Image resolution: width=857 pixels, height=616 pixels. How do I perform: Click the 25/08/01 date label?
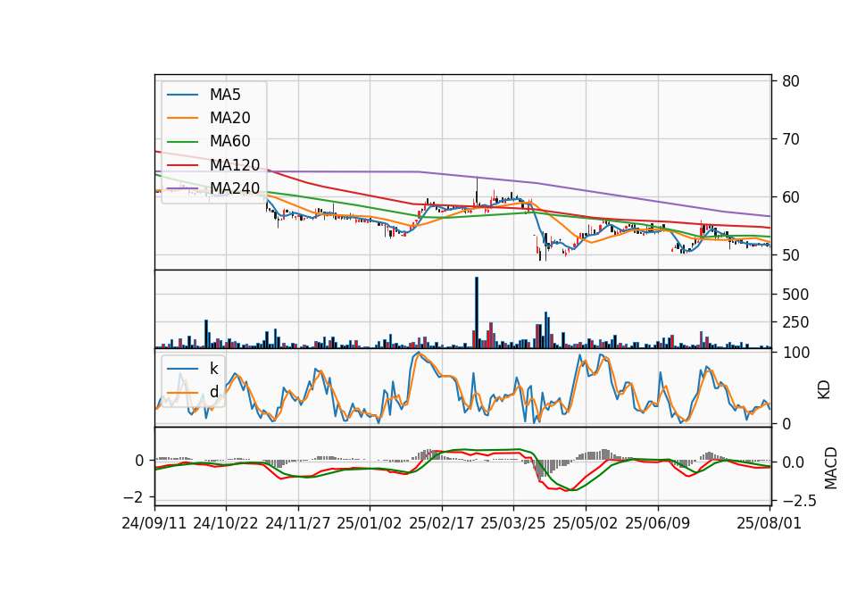770,523
